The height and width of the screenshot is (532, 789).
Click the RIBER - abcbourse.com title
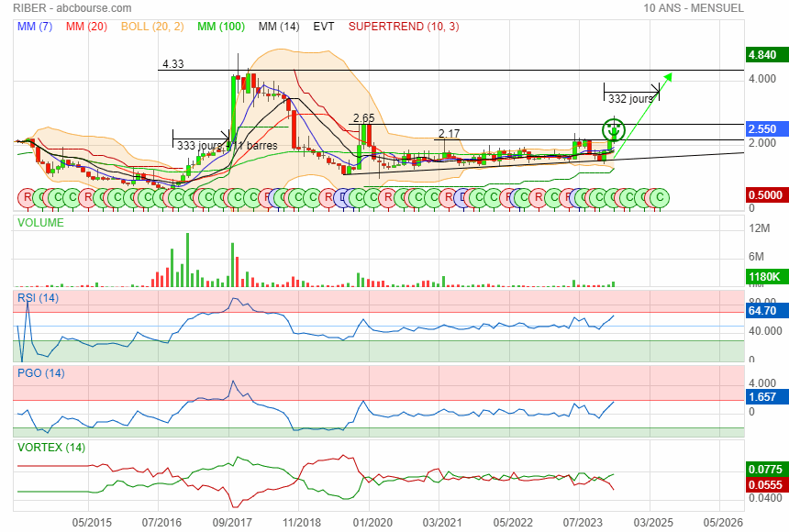pos(72,8)
